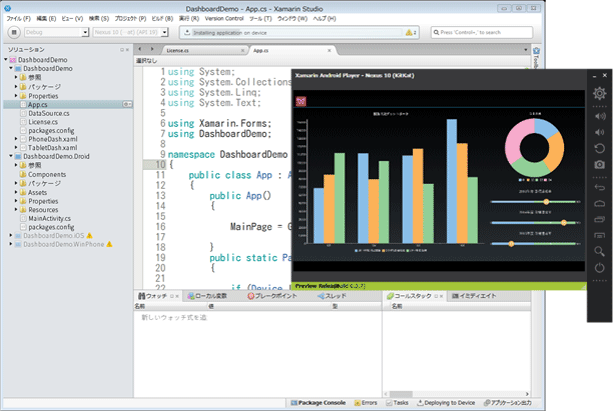Expand the DashboardDemo.iOS project

tap(11, 235)
